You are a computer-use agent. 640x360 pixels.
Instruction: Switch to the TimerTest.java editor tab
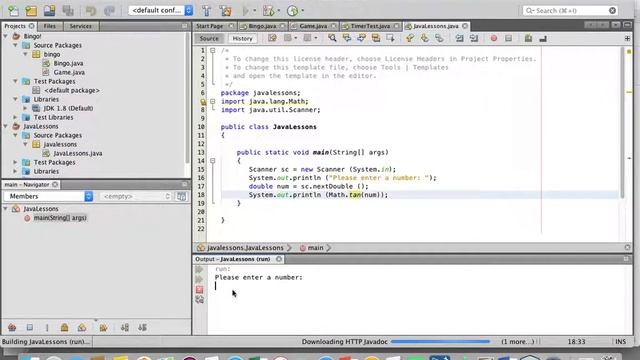coord(370,26)
